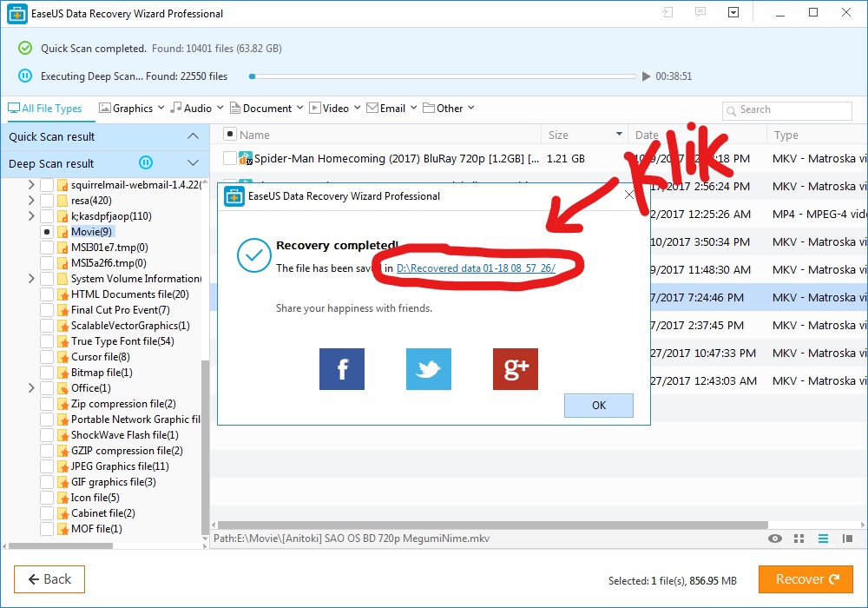Tick the k;kasdpfjaop(110) checkbox
The height and width of the screenshot is (608, 868).
click(47, 216)
